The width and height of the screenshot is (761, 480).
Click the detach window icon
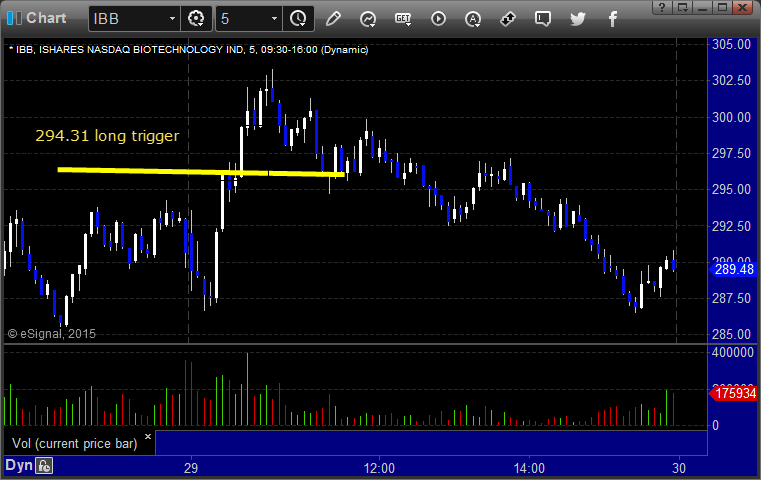point(682,7)
